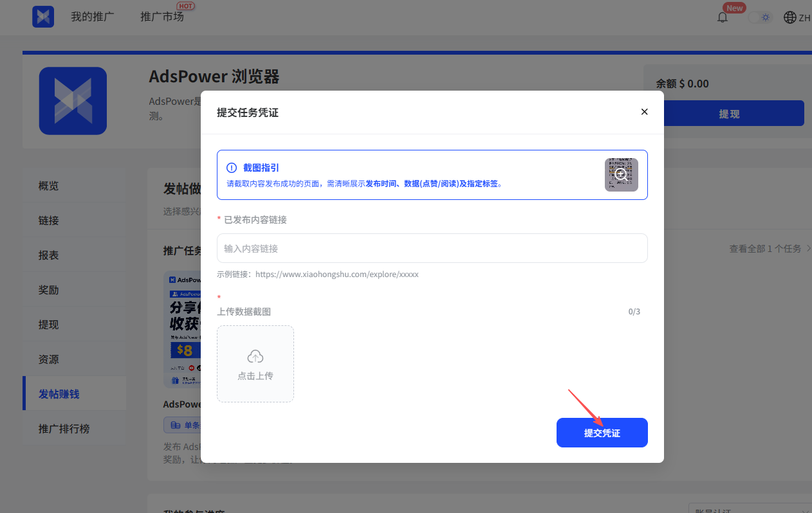Close the 提交任务凭证 dialog

point(644,112)
